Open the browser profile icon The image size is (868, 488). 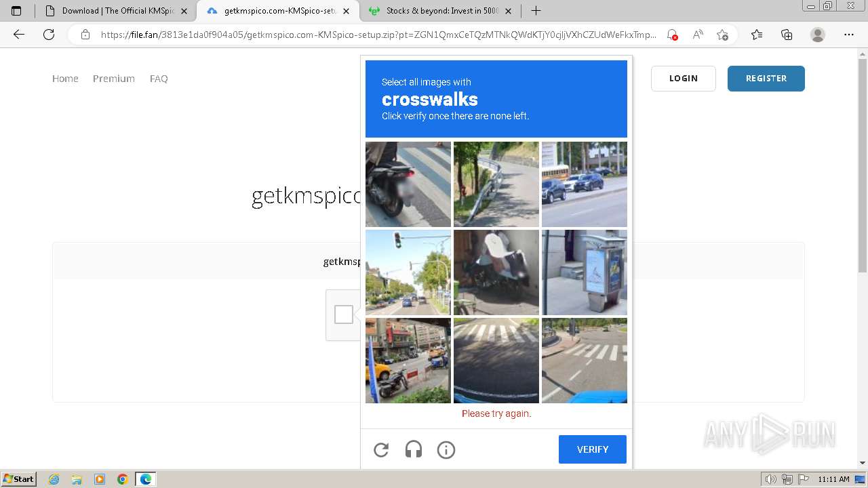(x=818, y=35)
